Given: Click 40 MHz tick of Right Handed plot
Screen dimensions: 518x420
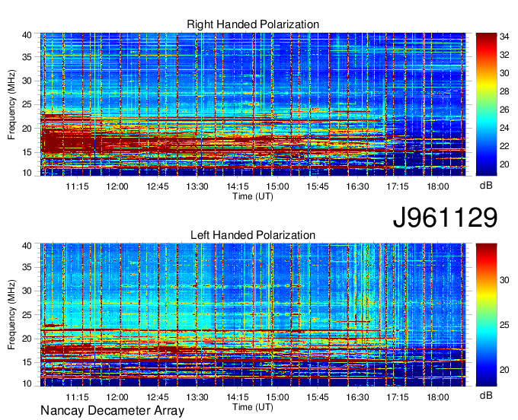Looking at the screenshot, I should click(27, 35).
